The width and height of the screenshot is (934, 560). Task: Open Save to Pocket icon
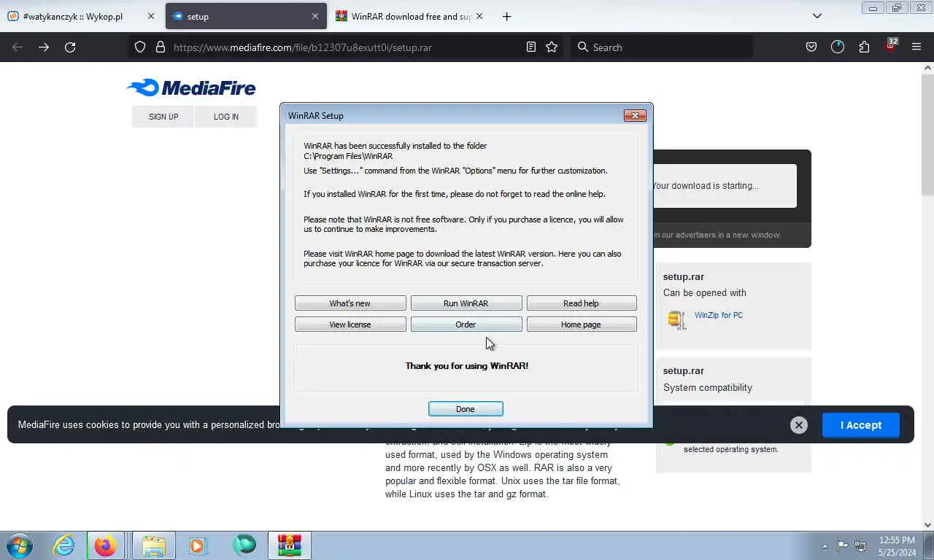[x=811, y=47]
